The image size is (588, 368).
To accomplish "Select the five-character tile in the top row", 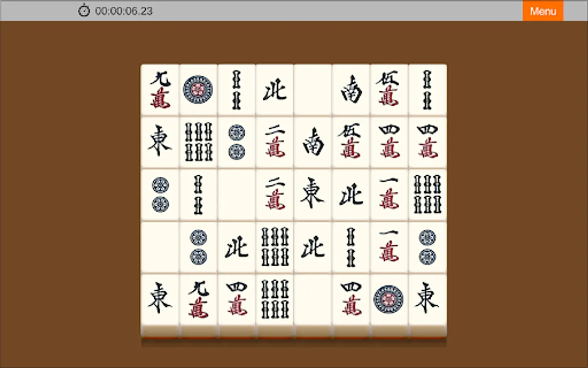I will pos(389,90).
